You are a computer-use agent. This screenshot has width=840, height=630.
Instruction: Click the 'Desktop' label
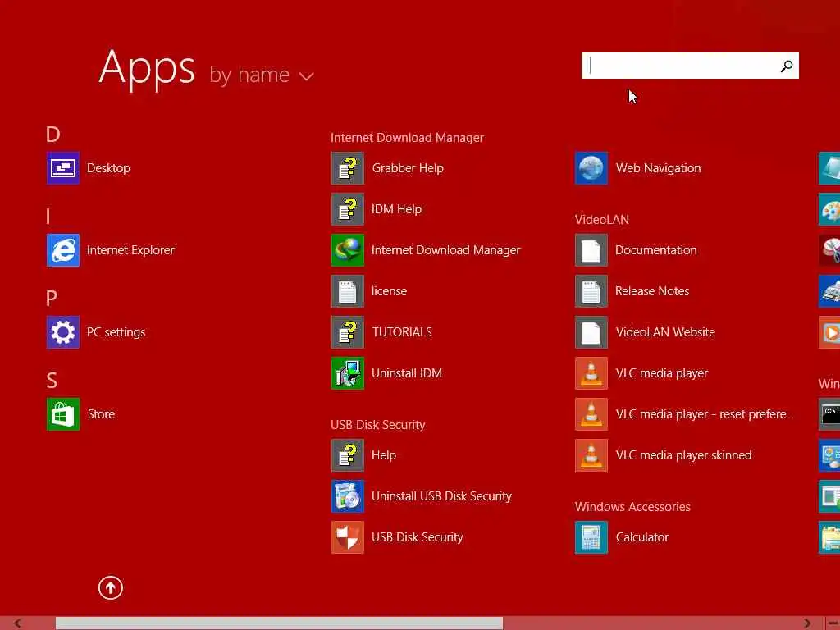pos(108,168)
